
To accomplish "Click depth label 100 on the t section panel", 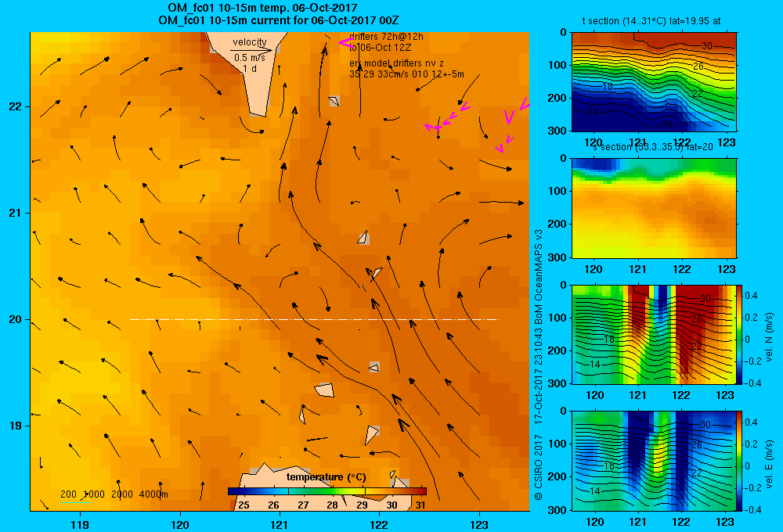I will (557, 65).
